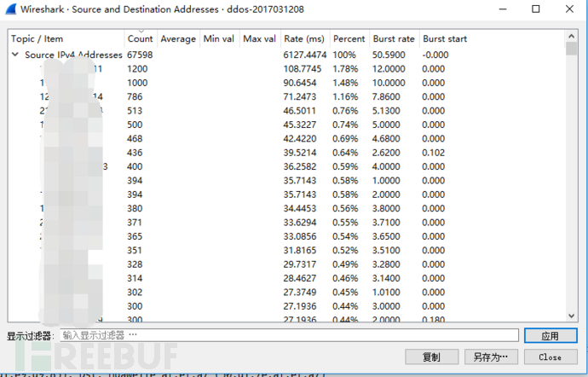The width and height of the screenshot is (588, 377).
Task: Click the burst start value -0.000
Action: pyautogui.click(x=435, y=55)
